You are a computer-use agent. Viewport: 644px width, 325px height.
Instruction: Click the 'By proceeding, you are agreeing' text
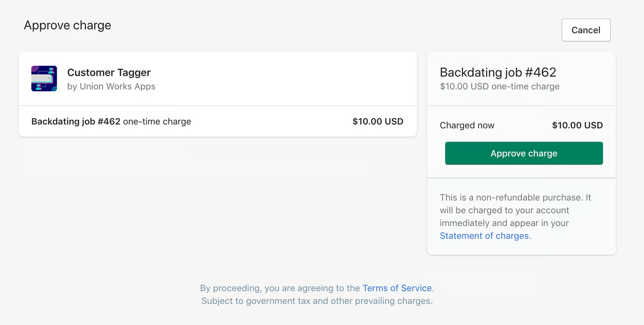[280, 288]
